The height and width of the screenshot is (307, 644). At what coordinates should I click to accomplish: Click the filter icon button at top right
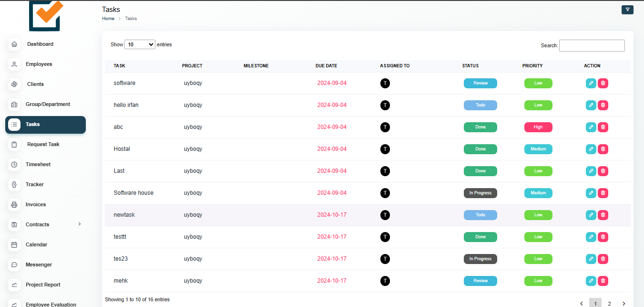click(x=627, y=10)
